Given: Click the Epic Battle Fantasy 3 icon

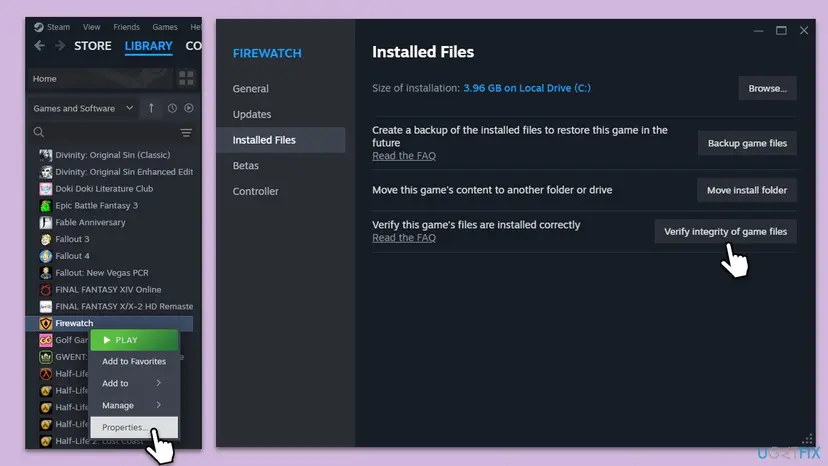Looking at the screenshot, I should tap(46, 206).
